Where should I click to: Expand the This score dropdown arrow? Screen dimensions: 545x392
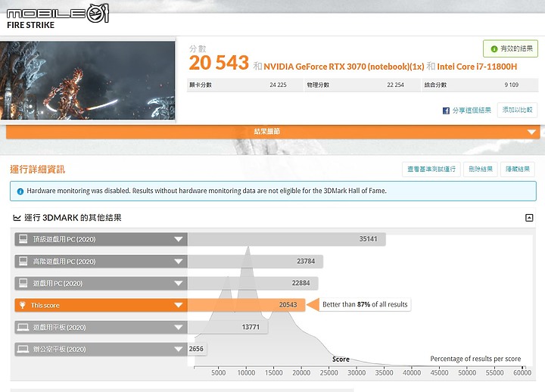point(179,305)
